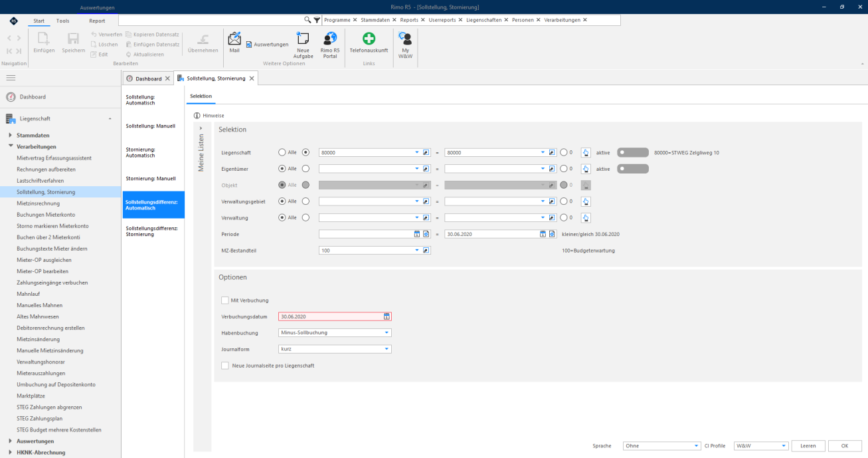Viewport: 868px width, 458px height.
Task: Click the Leeren button
Action: pyautogui.click(x=808, y=446)
